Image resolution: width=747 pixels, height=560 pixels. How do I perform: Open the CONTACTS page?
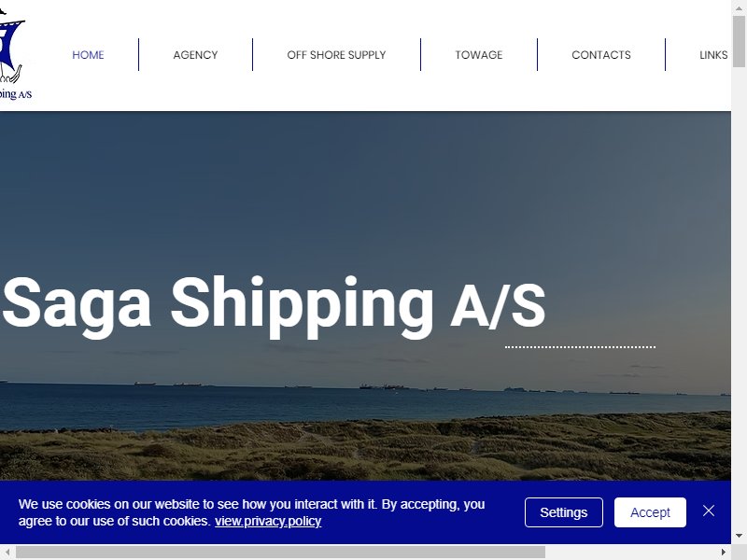pyautogui.click(x=601, y=55)
